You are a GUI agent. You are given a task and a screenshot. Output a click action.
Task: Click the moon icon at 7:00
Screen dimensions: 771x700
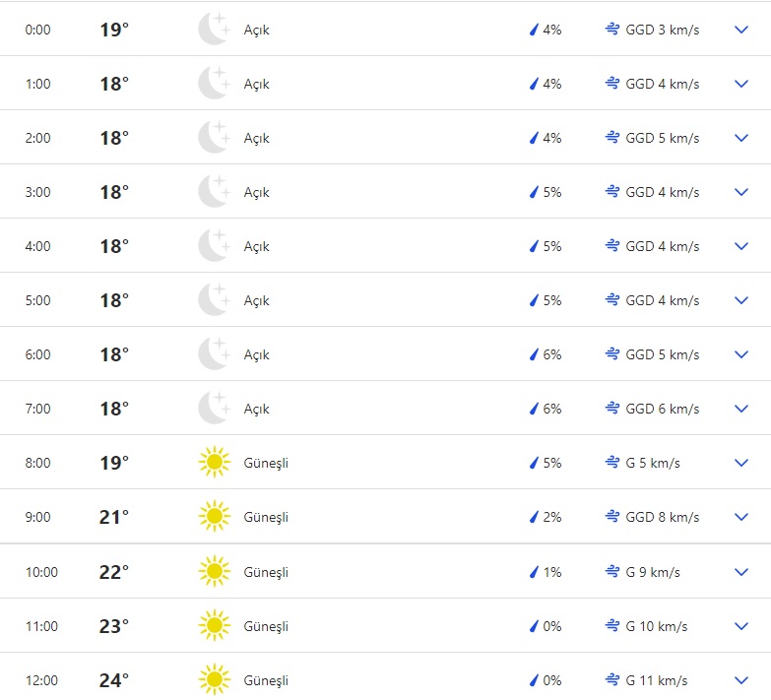click(x=214, y=409)
